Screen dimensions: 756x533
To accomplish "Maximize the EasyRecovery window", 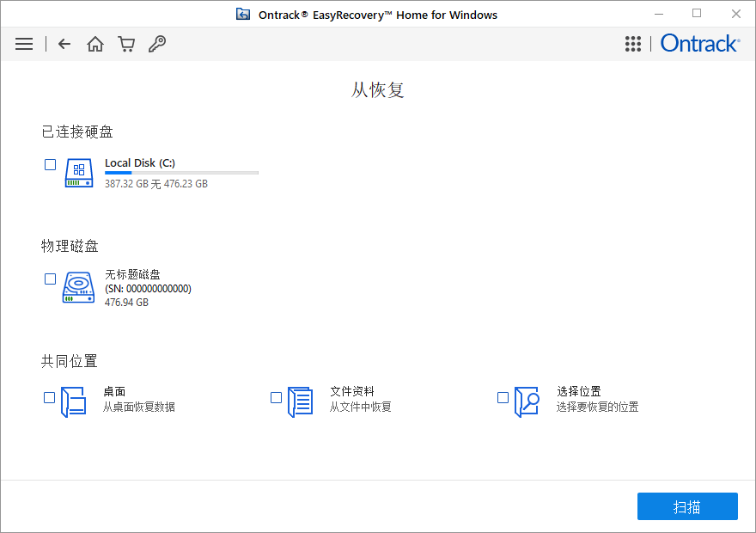I will (x=697, y=14).
